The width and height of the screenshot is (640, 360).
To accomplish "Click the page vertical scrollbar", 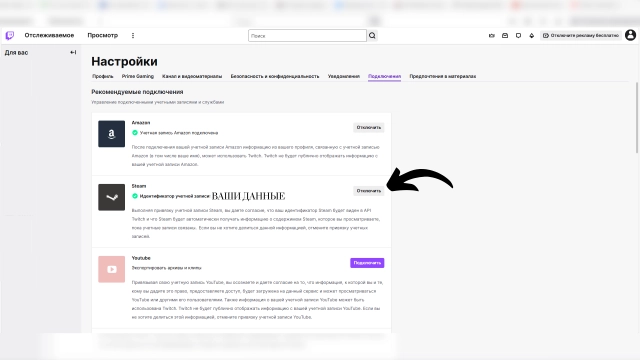I will coord(637,118).
